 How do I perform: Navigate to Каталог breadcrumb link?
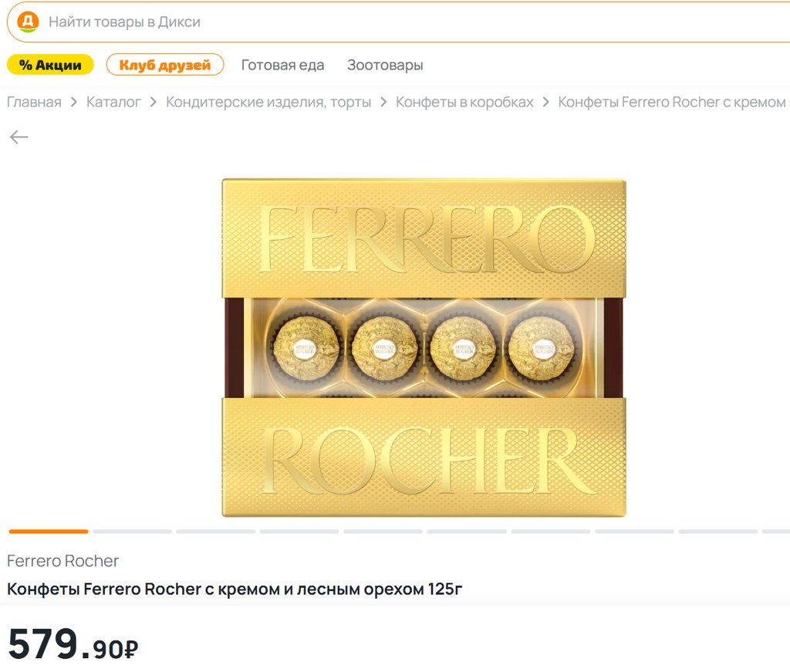click(114, 103)
